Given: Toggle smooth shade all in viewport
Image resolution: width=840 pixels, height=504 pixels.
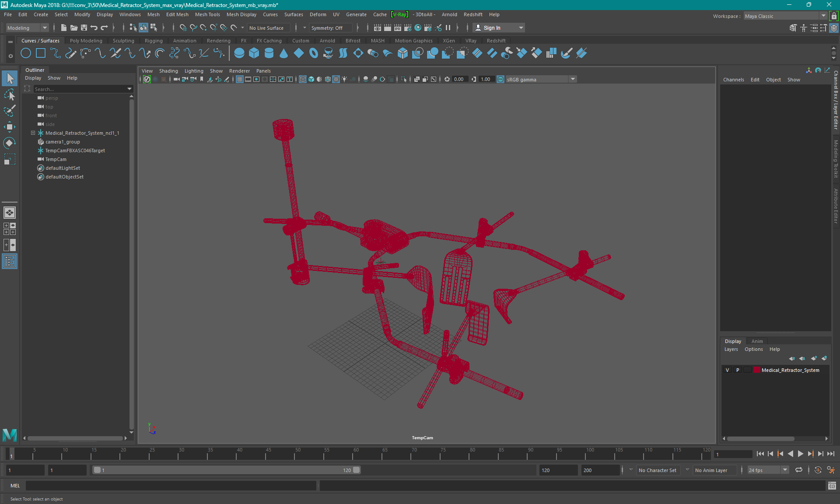Looking at the screenshot, I should coord(311,79).
